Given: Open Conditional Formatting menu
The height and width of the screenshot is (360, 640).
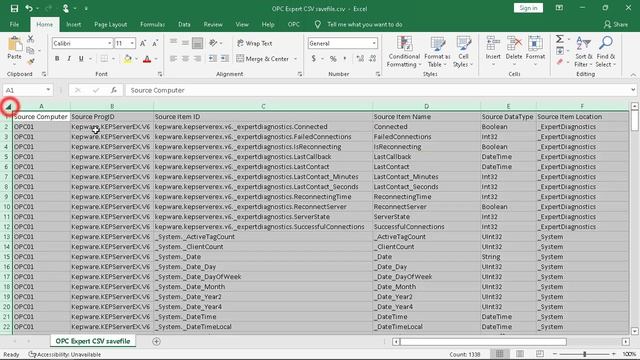Looking at the screenshot, I should pyautogui.click(x=404, y=52).
